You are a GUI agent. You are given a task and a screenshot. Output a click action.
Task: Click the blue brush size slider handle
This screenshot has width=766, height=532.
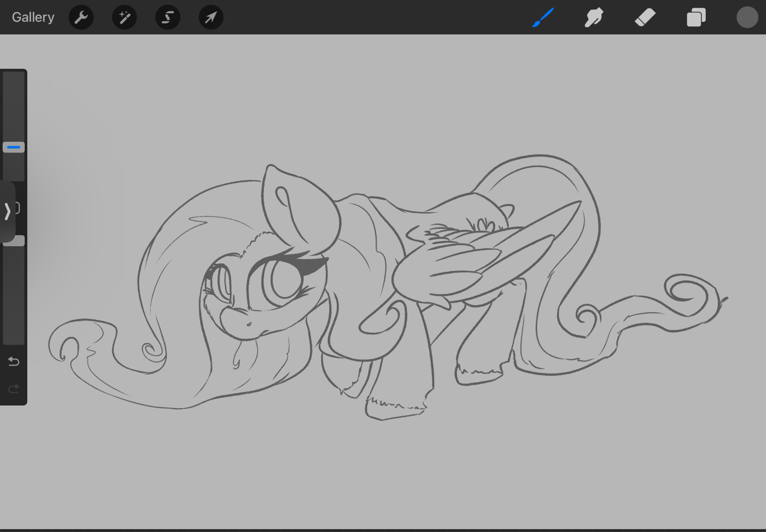click(x=14, y=147)
